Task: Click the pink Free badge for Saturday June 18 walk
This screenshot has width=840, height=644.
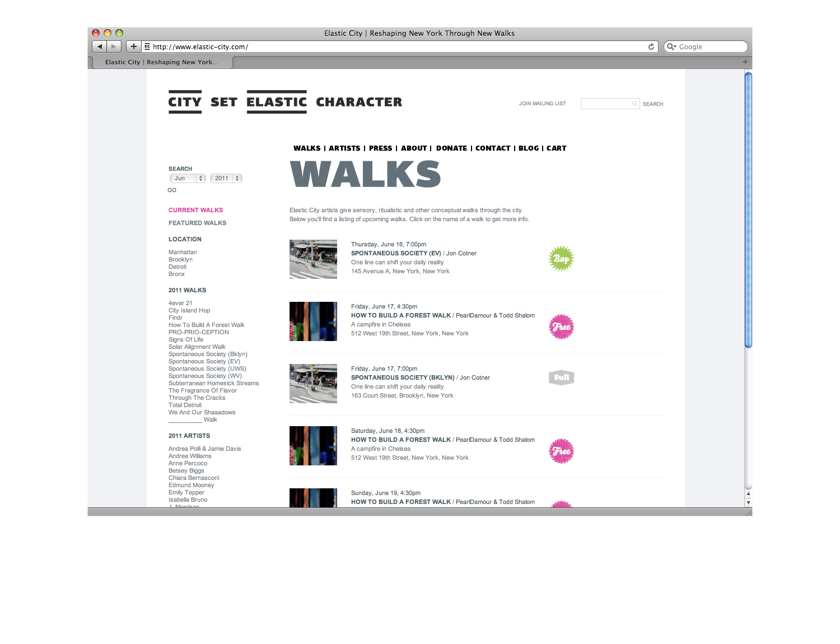Action: [561, 451]
